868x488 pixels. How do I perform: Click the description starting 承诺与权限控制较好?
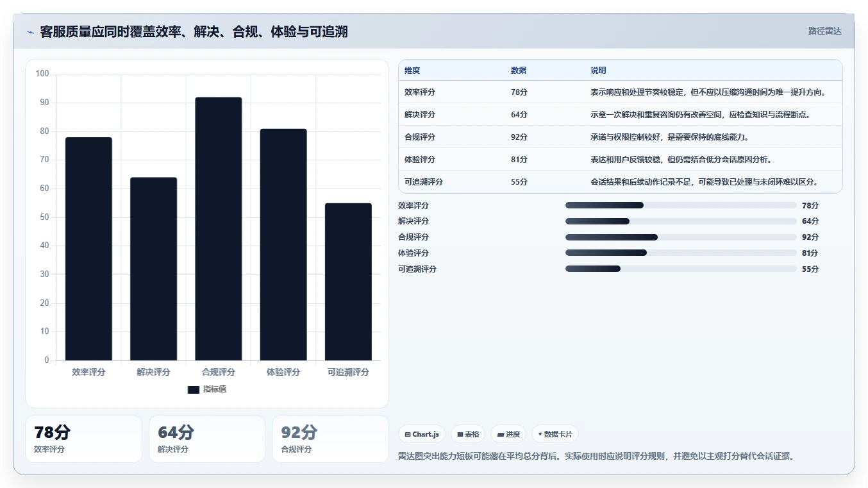(670, 137)
